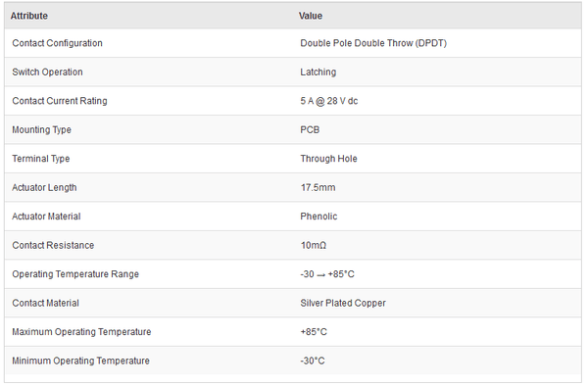Click the Through Hole value

pos(328,159)
